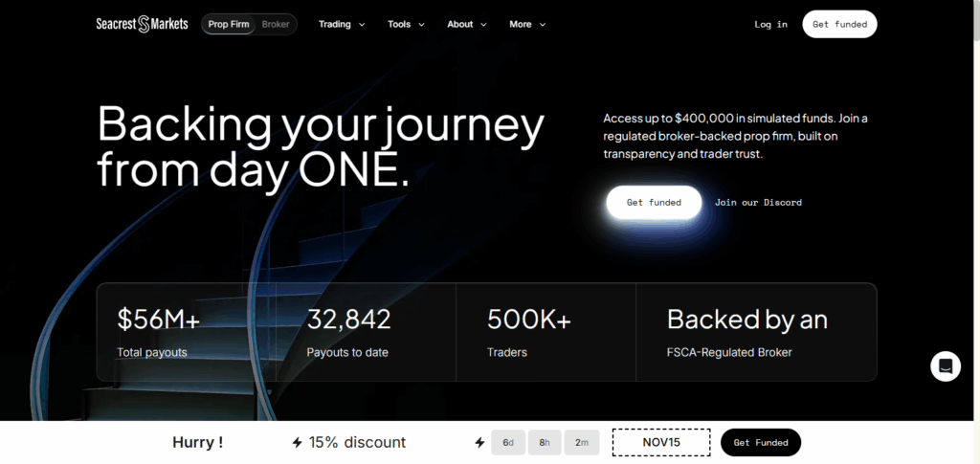This screenshot has width=980, height=464.
Task: Click the lightning icon before the countdown
Action: pyautogui.click(x=479, y=443)
